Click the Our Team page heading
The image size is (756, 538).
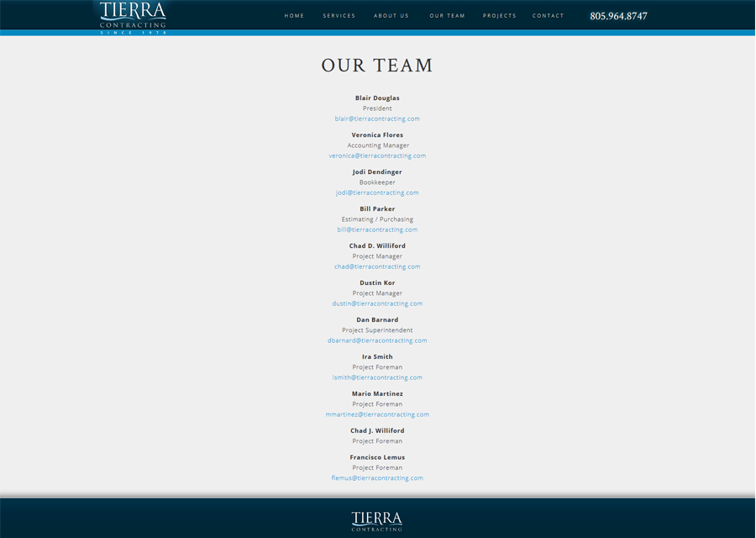tap(376, 65)
